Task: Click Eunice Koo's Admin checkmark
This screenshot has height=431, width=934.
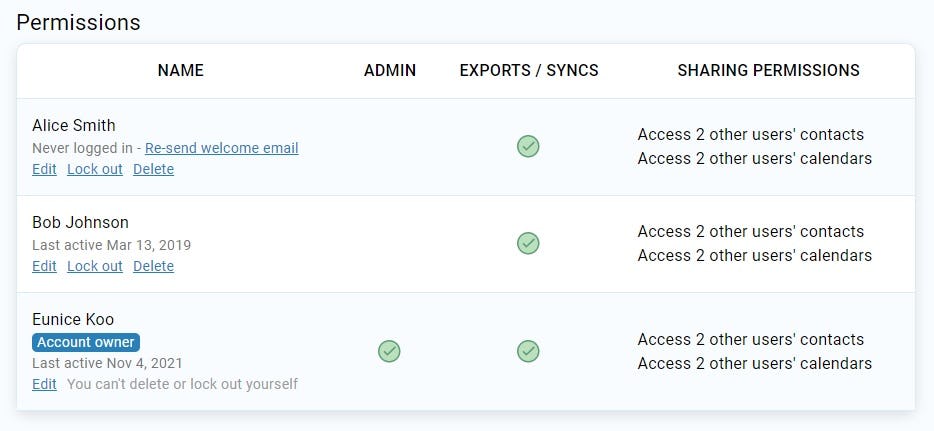Action: (x=389, y=351)
